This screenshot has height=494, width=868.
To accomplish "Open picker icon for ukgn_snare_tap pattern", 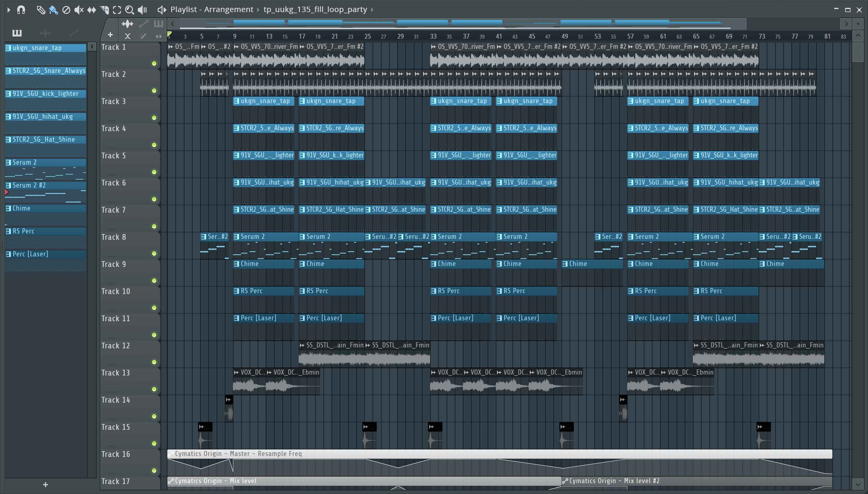I will [x=8, y=48].
